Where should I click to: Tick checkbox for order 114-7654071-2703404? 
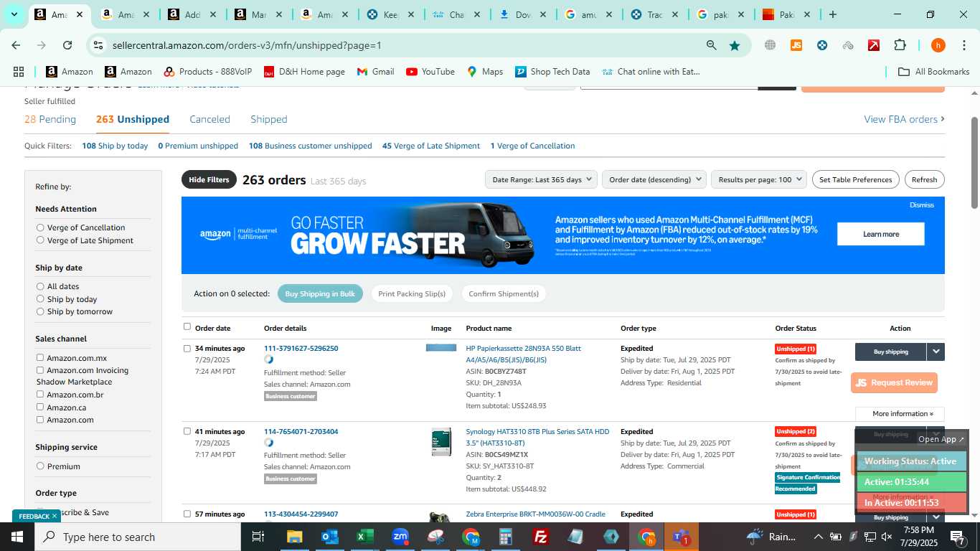[x=187, y=432]
